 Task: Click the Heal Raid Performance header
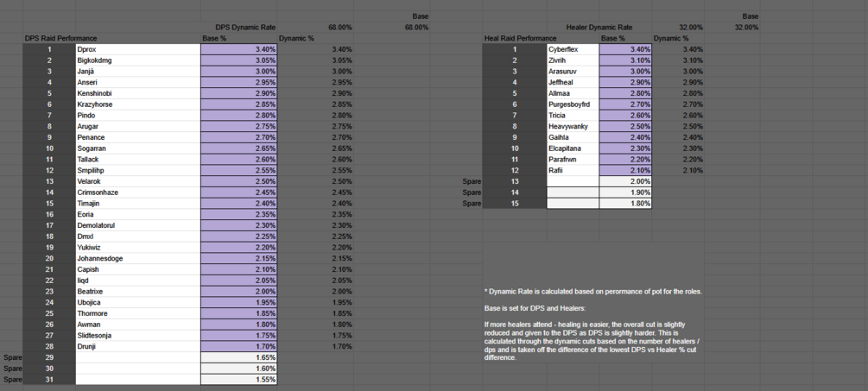[520, 38]
